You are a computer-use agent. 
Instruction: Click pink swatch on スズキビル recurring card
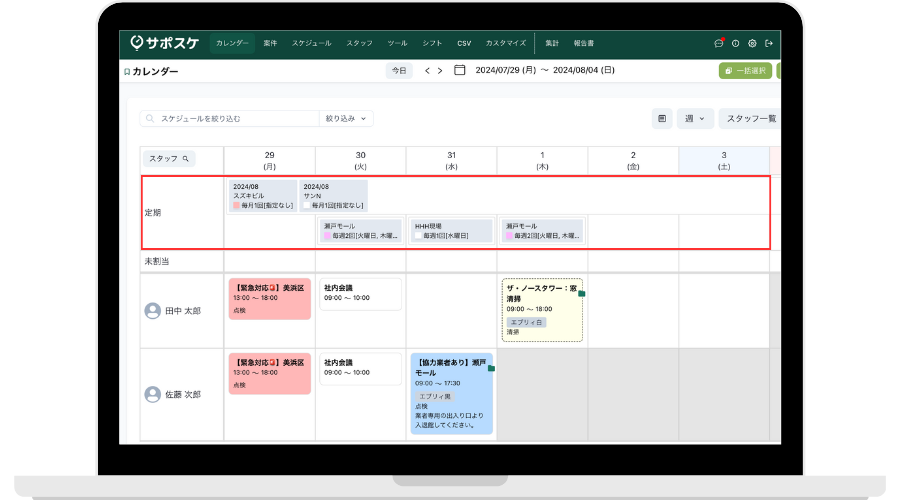click(236, 205)
